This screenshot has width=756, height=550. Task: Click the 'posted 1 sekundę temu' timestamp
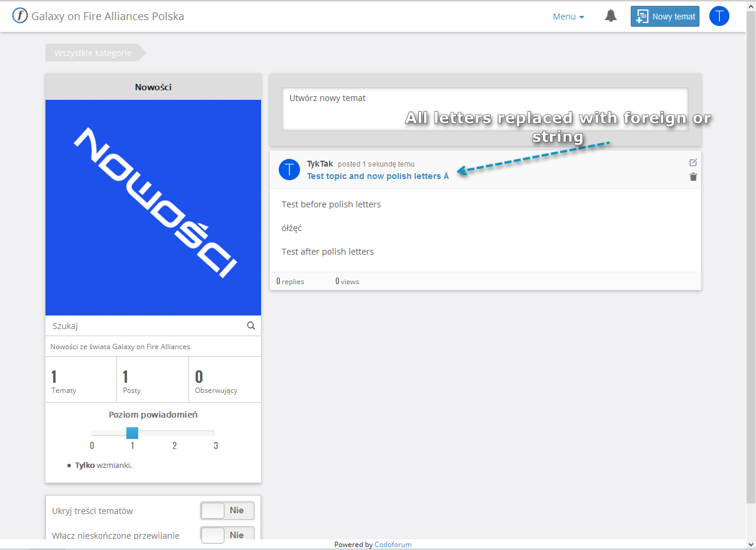pyautogui.click(x=376, y=164)
